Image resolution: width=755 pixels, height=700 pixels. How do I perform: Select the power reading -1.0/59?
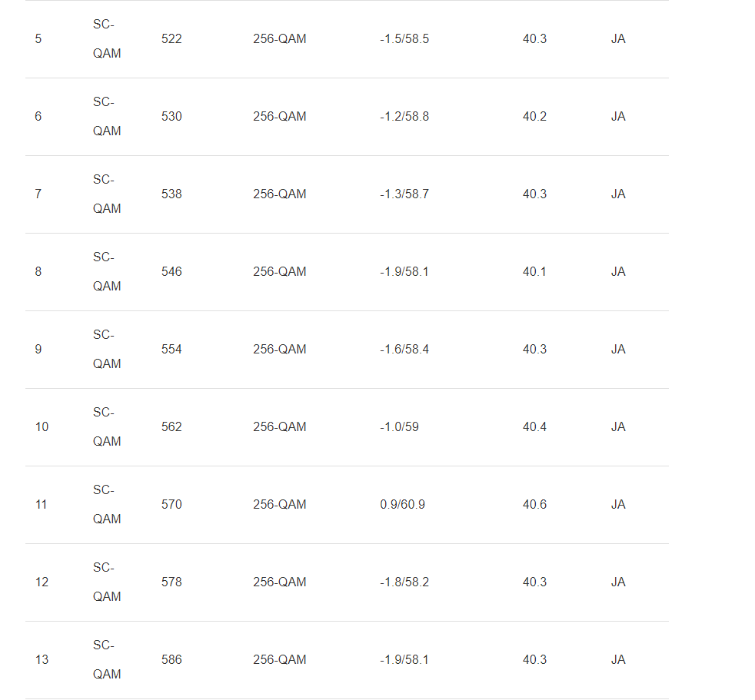399,427
